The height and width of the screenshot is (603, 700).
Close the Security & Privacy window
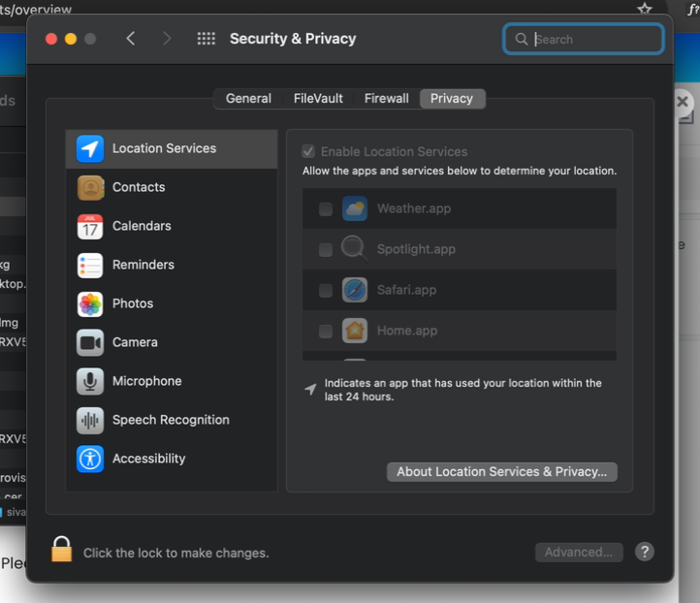tap(51, 39)
